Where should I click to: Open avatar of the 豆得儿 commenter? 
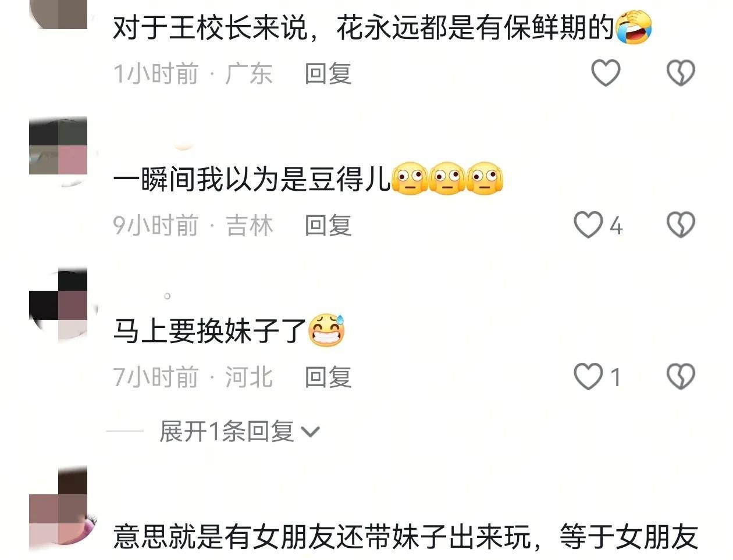[x=58, y=145]
